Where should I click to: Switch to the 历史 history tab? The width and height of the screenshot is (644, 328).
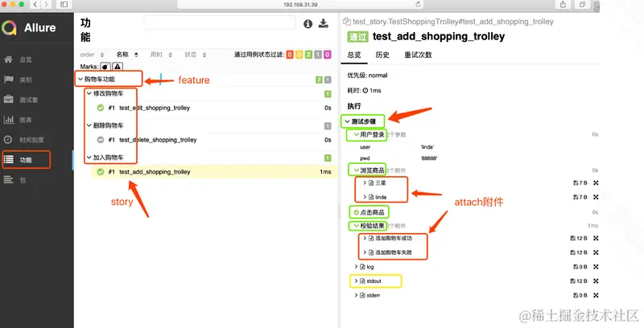point(382,55)
